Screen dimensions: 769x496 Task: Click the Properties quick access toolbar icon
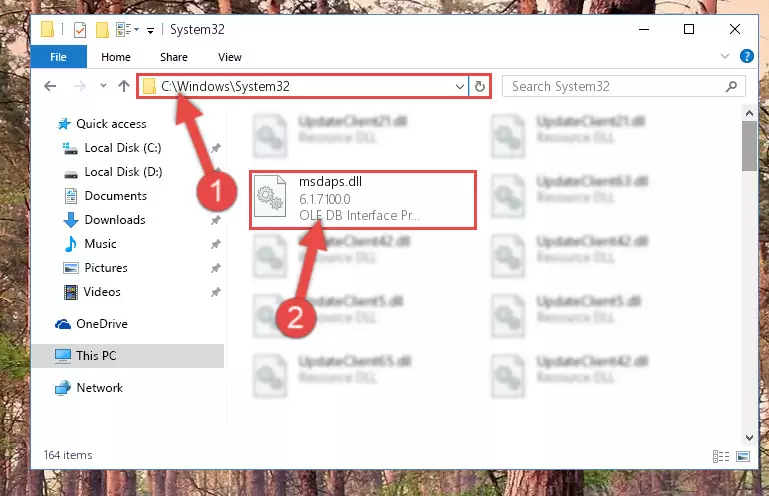click(80, 30)
